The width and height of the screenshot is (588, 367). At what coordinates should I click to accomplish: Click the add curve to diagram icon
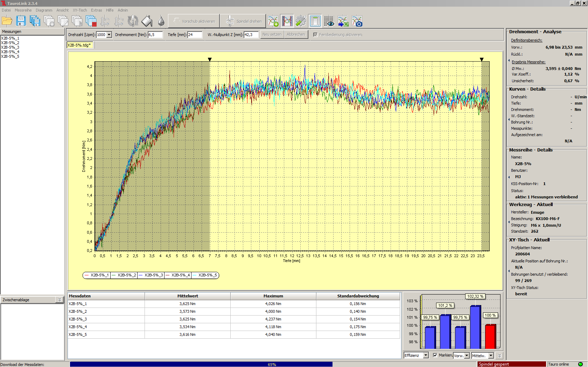[273, 21]
